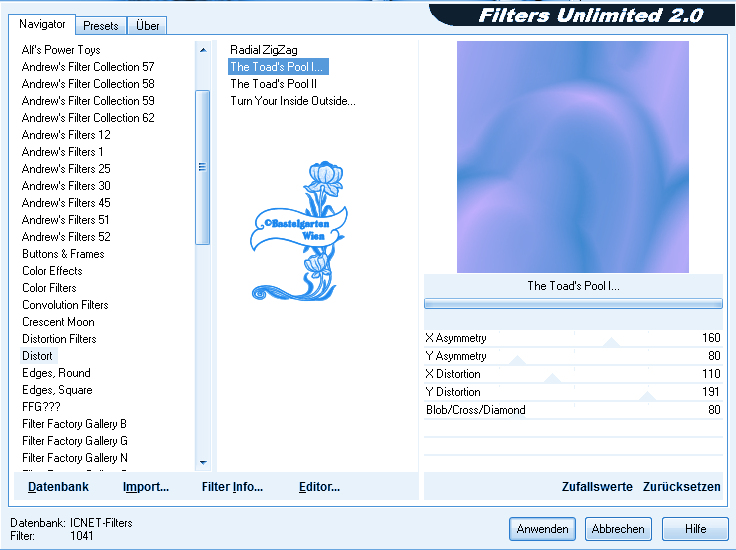Select the Distort category
Screen dimensions: 736x550
[x=38, y=356]
